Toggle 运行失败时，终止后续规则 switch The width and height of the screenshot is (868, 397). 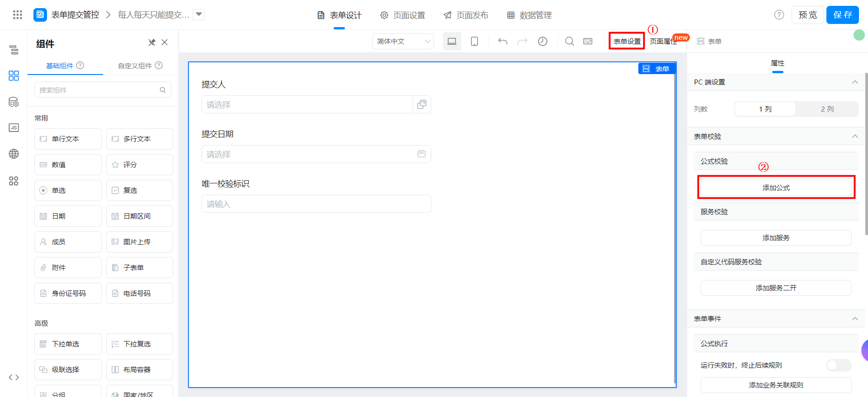point(839,365)
